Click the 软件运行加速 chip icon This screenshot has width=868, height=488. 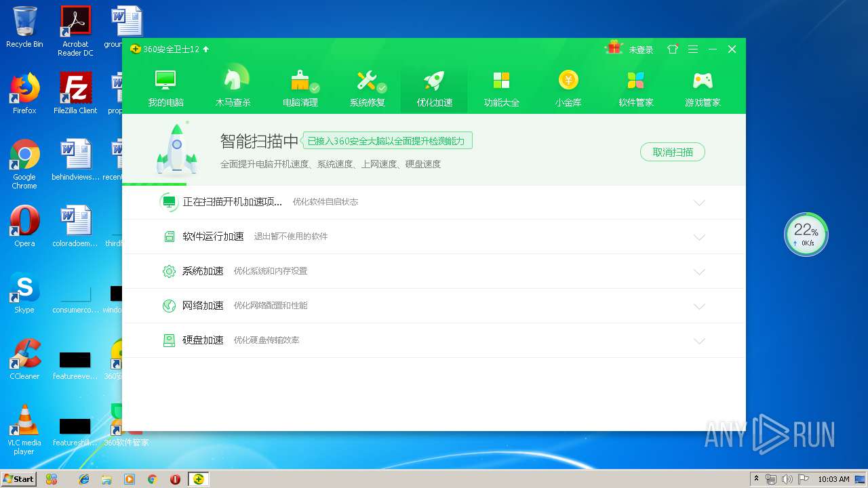click(170, 237)
